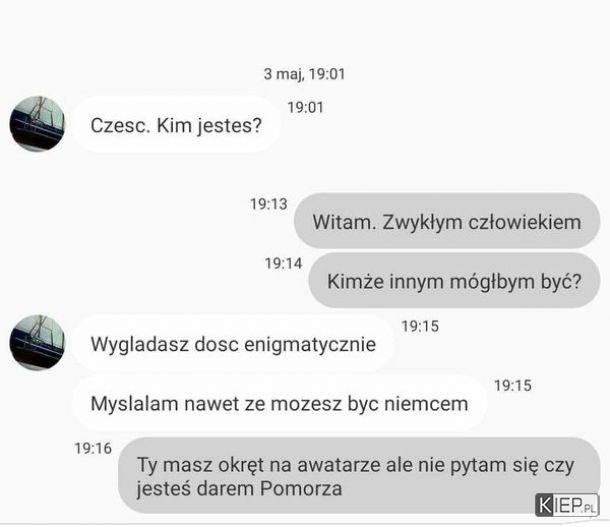The height and width of the screenshot is (527, 610).
Task: Click the 19:13 message timestamp
Action: pos(268,204)
